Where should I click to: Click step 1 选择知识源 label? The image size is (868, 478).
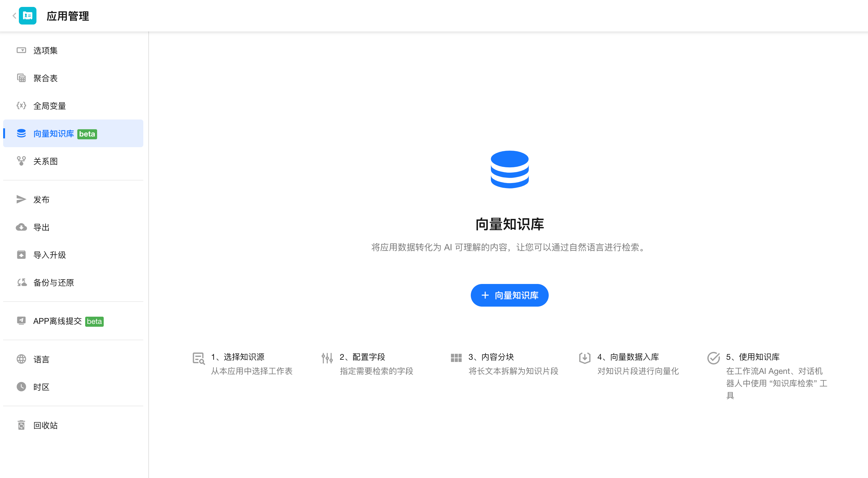(x=238, y=357)
